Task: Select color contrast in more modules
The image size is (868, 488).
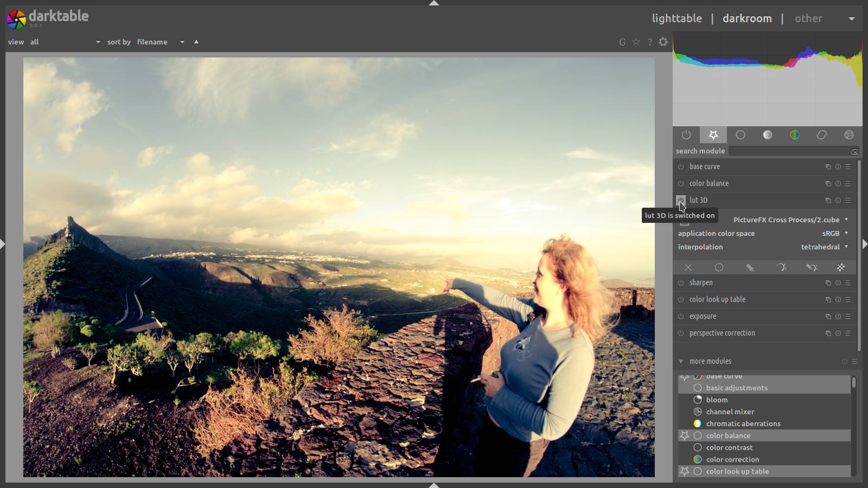Action: [x=764, y=447]
